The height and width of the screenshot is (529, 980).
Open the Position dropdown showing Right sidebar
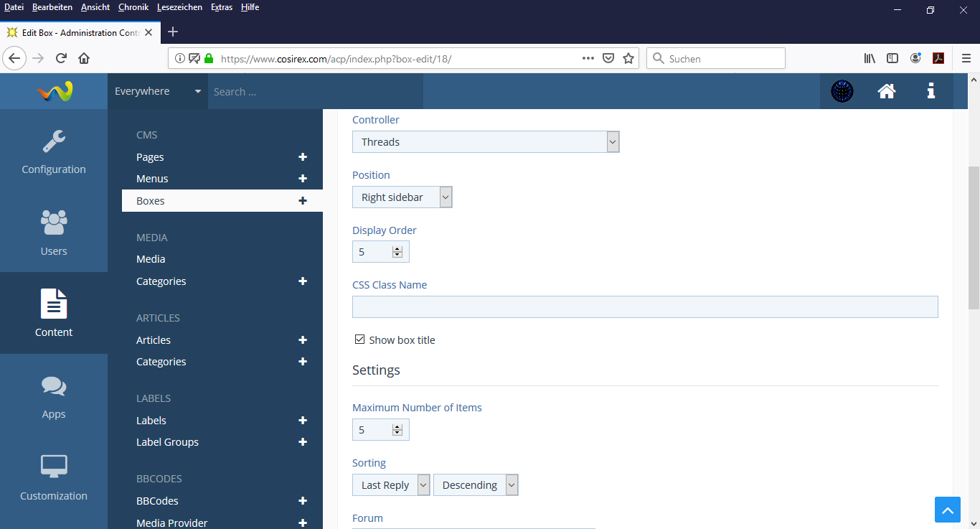point(402,197)
